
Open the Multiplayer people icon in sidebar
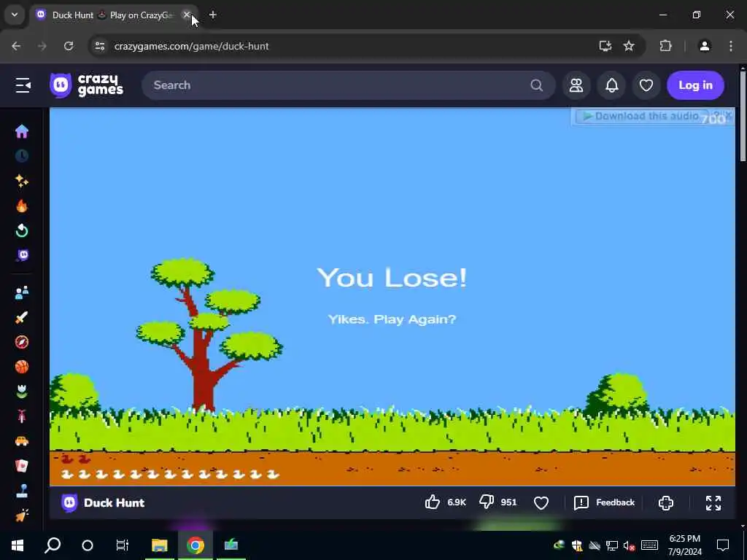tap(22, 293)
